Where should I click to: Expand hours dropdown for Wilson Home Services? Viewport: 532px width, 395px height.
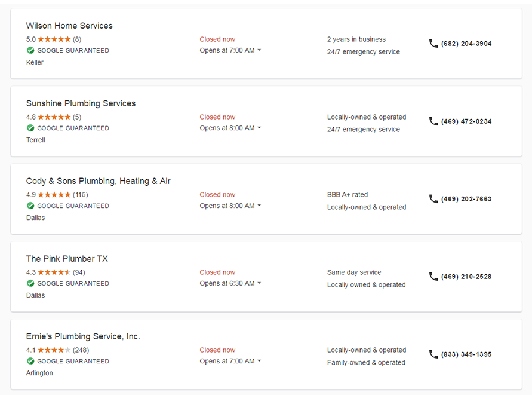(259, 50)
